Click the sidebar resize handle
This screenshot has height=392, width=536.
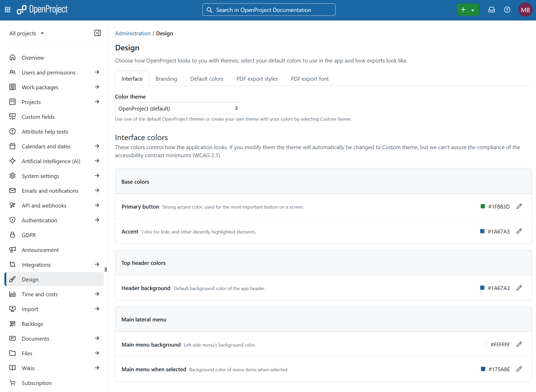[106, 270]
